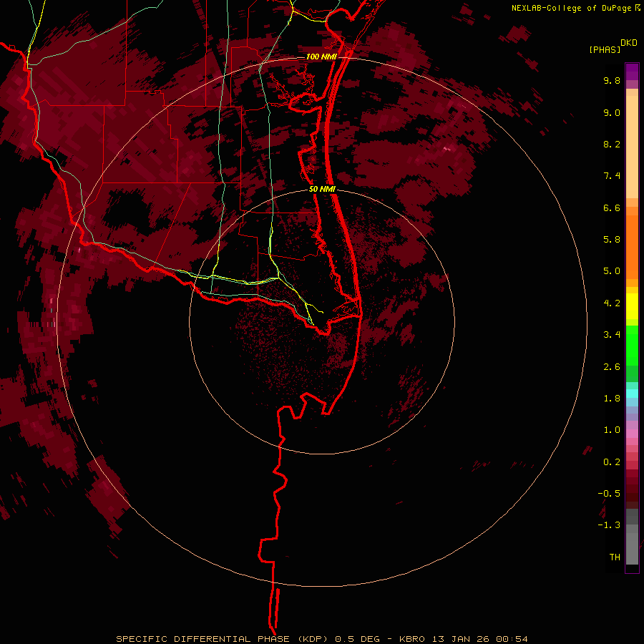Click the 7.4 scale value
The image size is (644, 644).
pyautogui.click(x=612, y=176)
